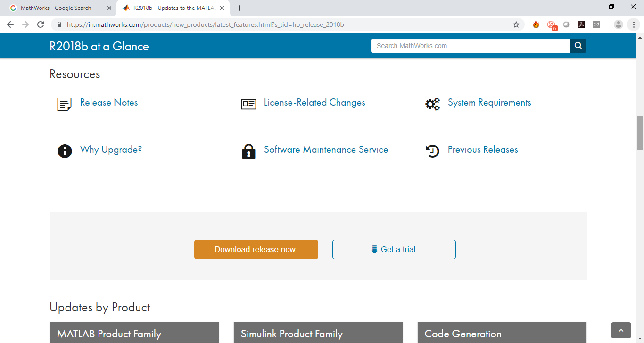Screen dimensions: 644x343
Task: Click Download release now button
Action: tap(256, 249)
